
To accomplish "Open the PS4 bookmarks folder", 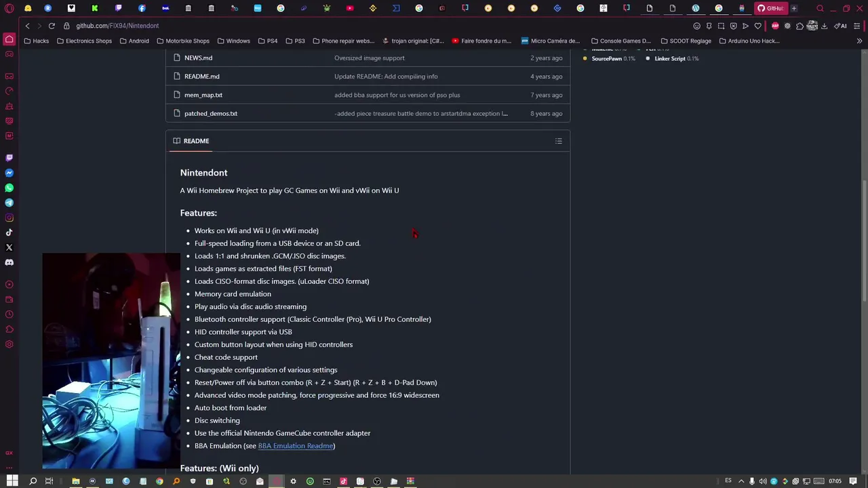I will (x=267, y=41).
